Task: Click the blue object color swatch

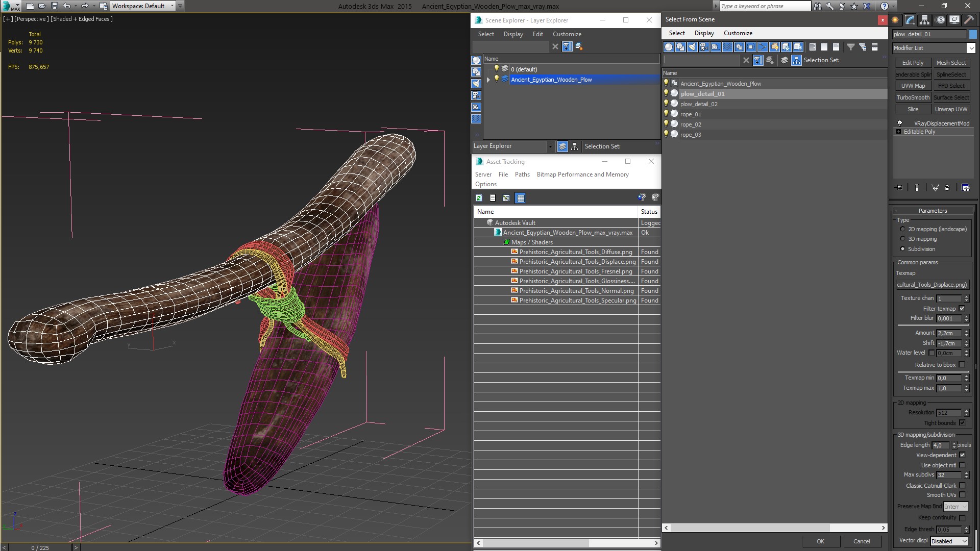Action: 973,34
